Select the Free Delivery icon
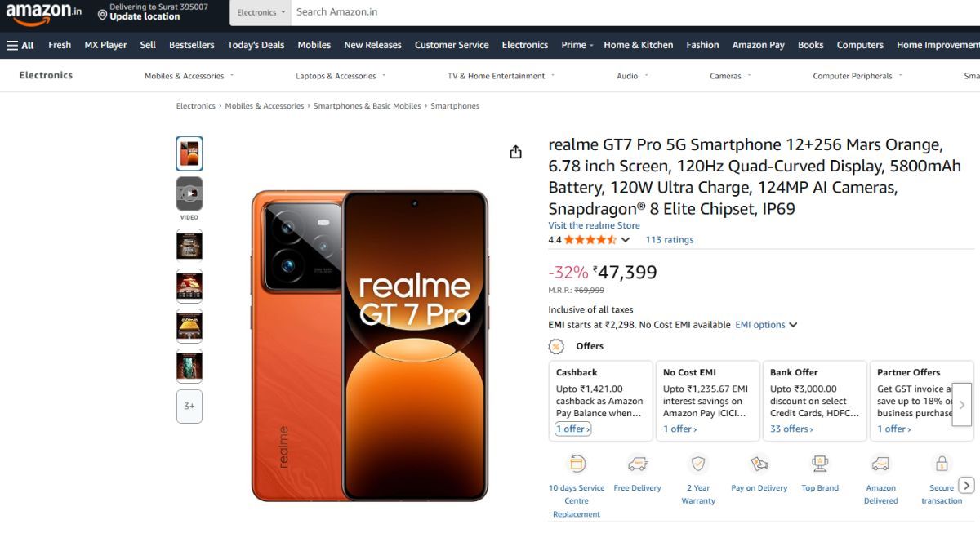 (x=637, y=464)
